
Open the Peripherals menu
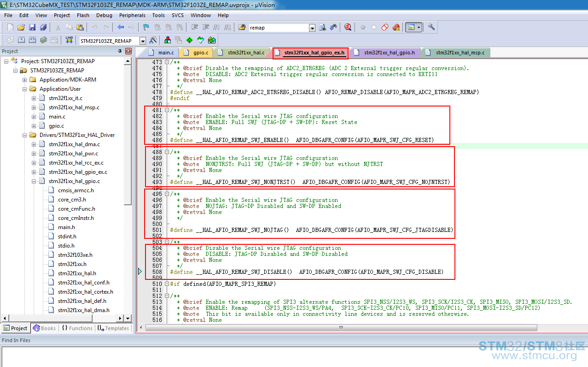132,15
